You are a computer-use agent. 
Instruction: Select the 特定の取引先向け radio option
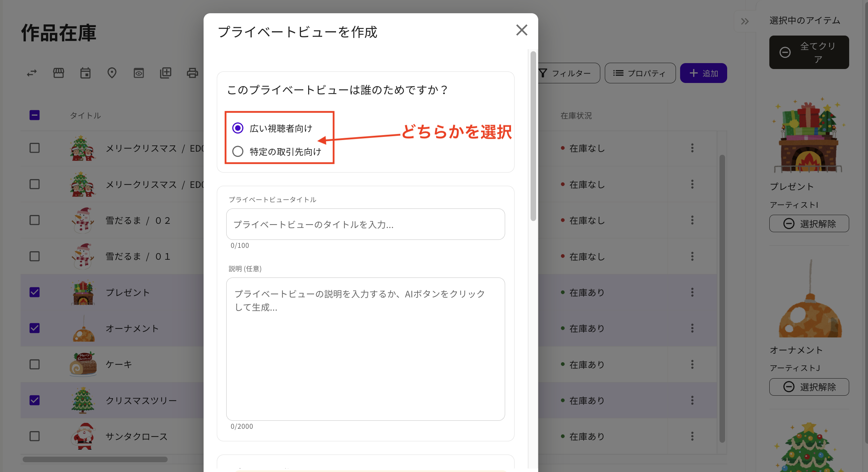[238, 151]
